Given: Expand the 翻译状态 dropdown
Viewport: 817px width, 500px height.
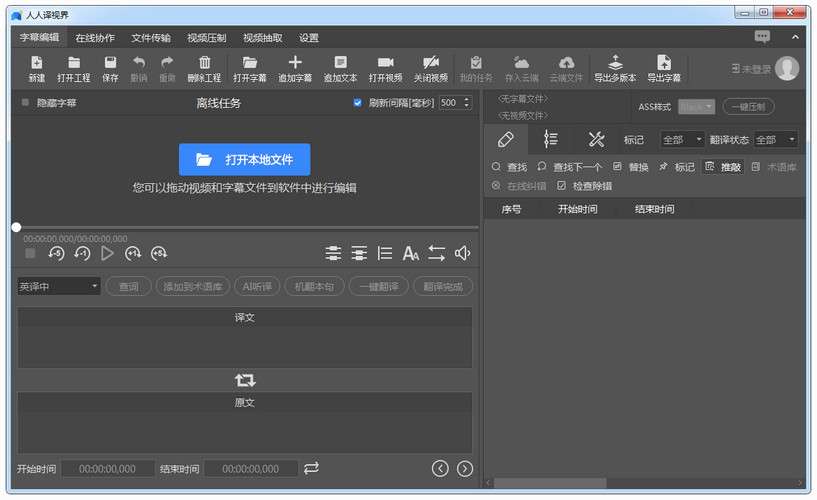Looking at the screenshot, I should tap(776, 140).
